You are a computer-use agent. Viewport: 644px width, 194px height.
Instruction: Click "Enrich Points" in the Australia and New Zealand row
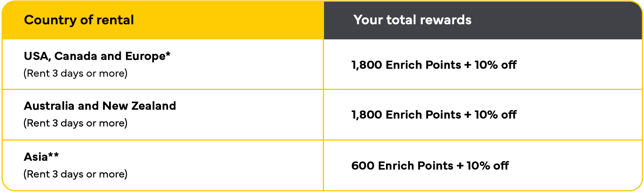click(423, 115)
